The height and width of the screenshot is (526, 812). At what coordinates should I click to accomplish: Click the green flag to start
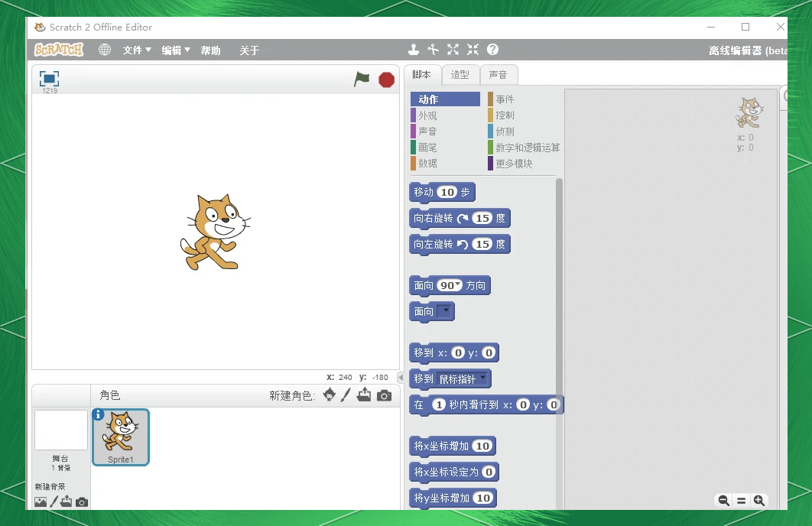coord(362,80)
